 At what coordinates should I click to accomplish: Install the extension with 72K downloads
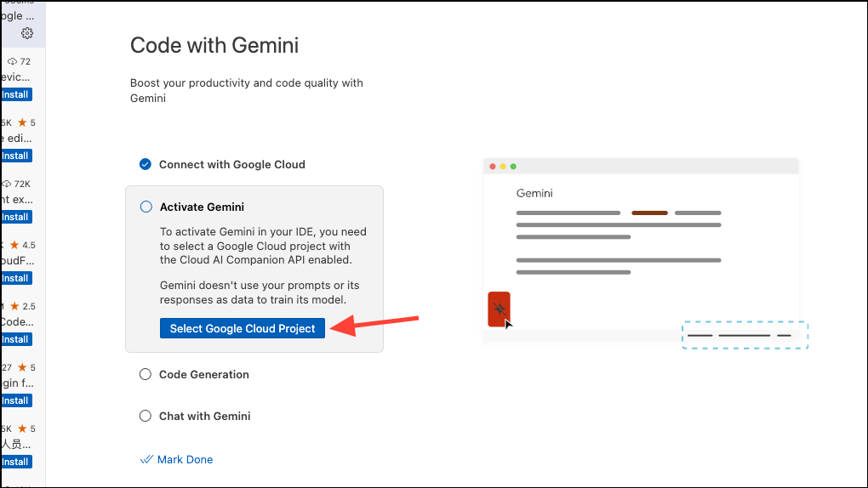pos(15,217)
